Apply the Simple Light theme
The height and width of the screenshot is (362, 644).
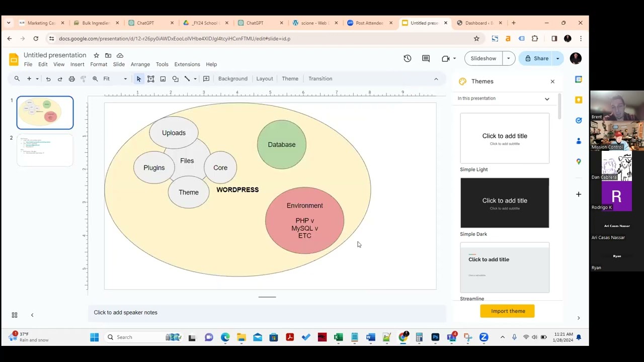pos(505,138)
